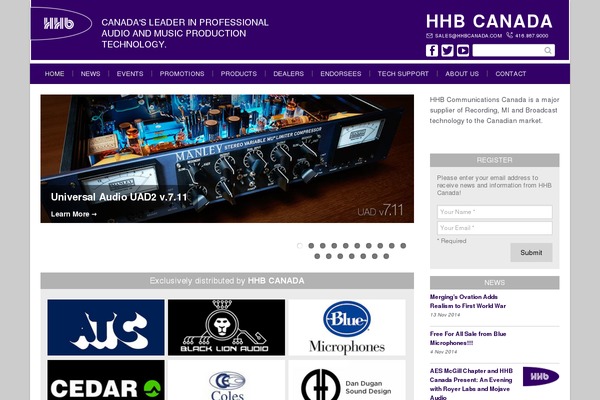The height and width of the screenshot is (400, 600).
Task: Select the second slider pagination dot in top row
Action: click(311, 246)
